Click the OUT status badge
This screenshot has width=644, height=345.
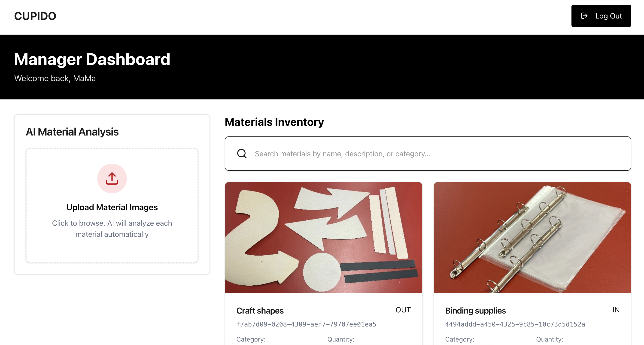[403, 310]
